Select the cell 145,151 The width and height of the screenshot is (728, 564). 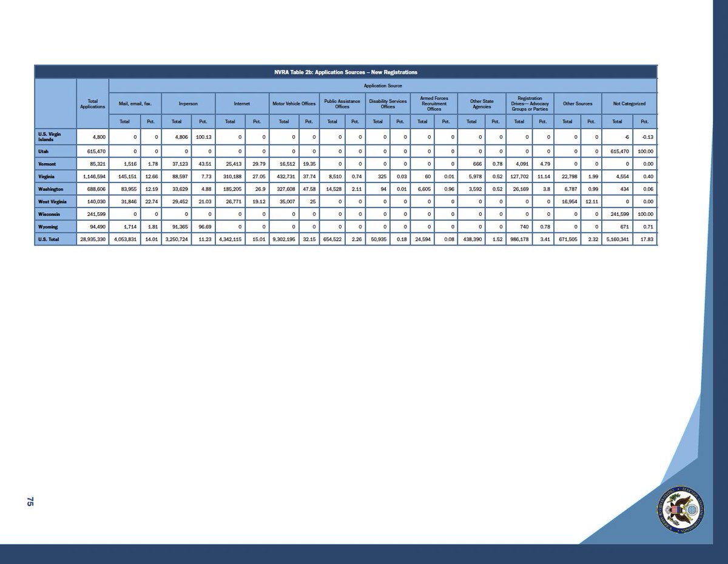126,177
